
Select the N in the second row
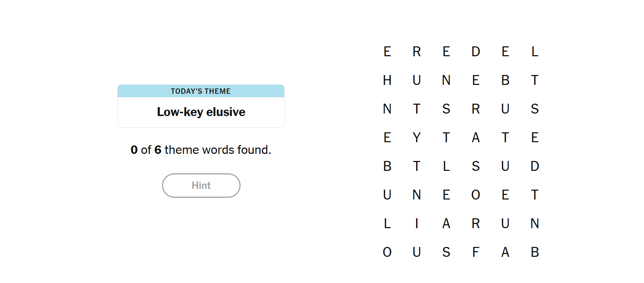click(x=446, y=80)
